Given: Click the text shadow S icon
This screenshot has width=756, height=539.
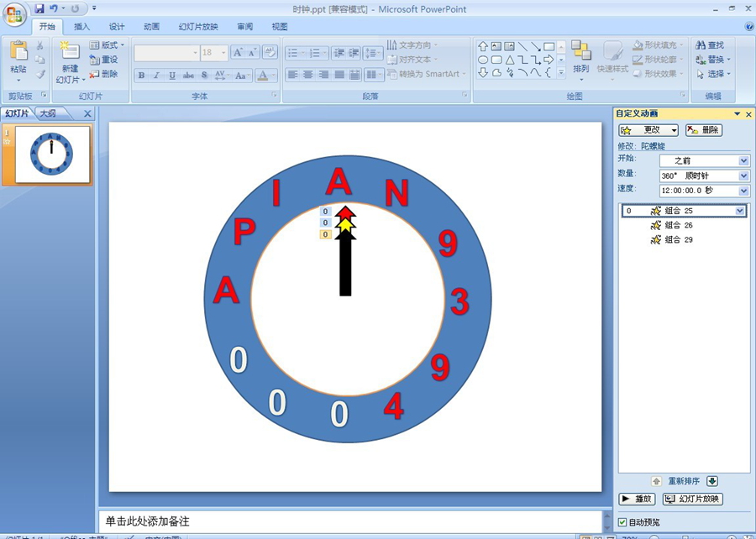Looking at the screenshot, I should [x=204, y=76].
